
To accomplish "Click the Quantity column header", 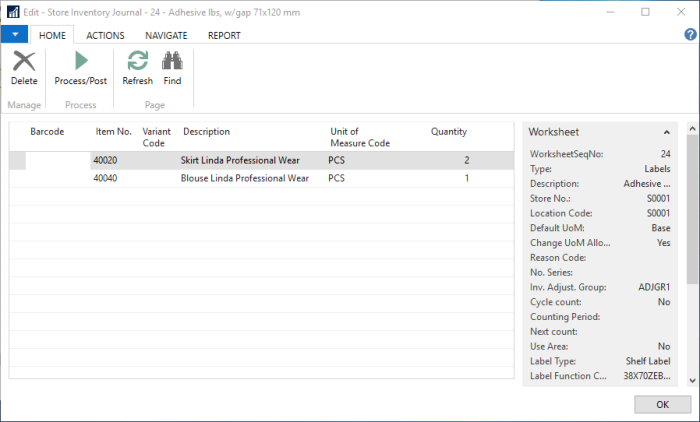I will pyautogui.click(x=449, y=132).
